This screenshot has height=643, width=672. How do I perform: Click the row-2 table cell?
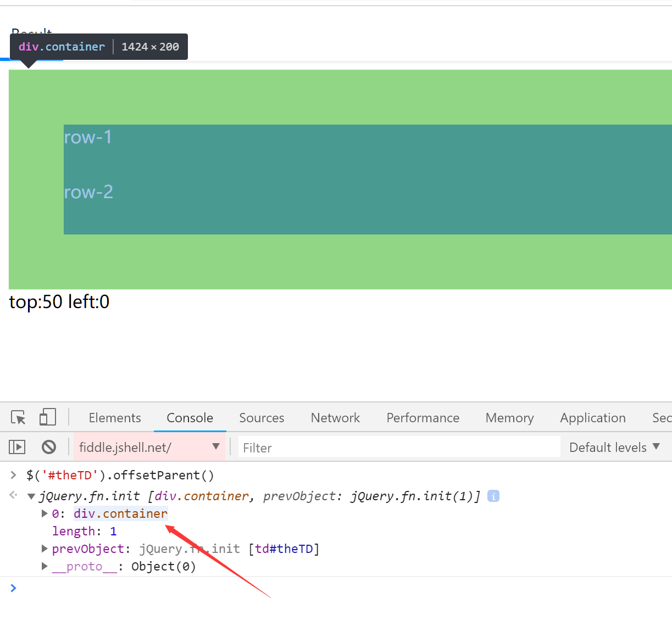368,207
